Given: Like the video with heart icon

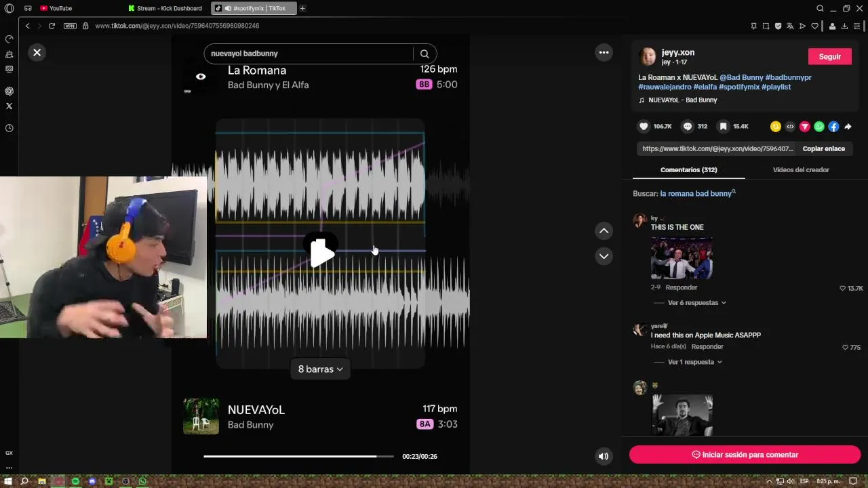Looking at the screenshot, I should (x=644, y=126).
